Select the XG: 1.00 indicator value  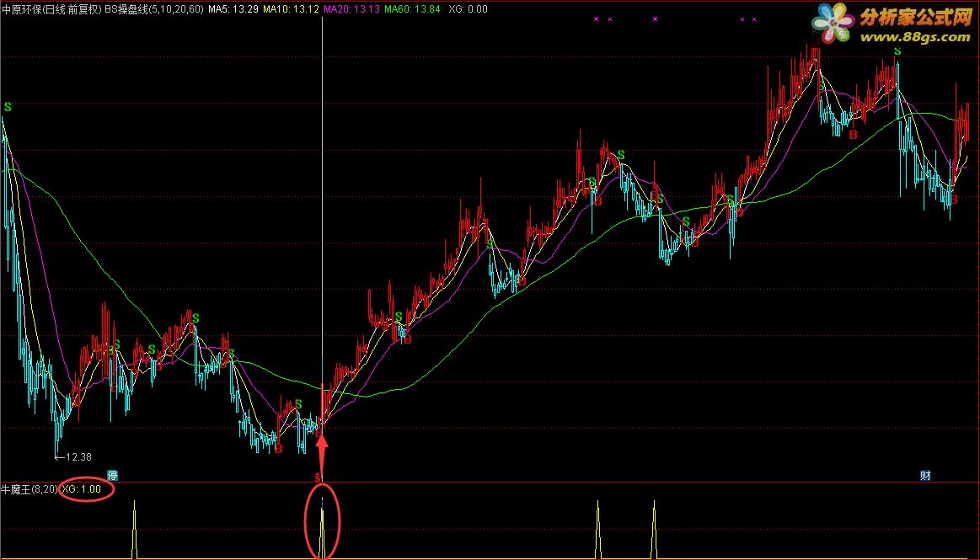81,488
